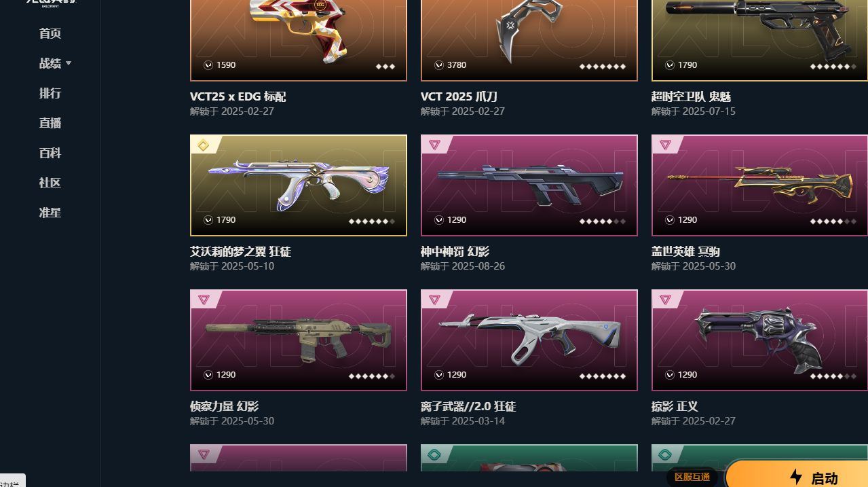Image resolution: width=868 pixels, height=487 pixels.
Task: Switch to 准星 in the sidebar
Action: (50, 213)
